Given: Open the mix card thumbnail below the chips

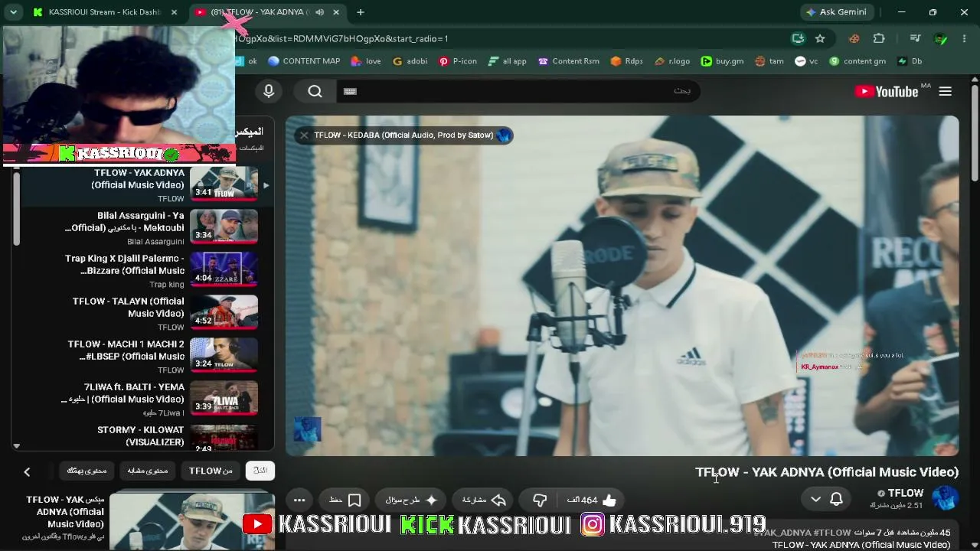Looking at the screenshot, I should point(192,520).
